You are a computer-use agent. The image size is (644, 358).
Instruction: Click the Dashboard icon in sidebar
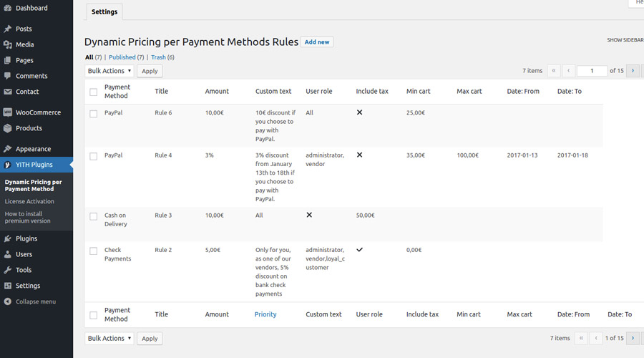pyautogui.click(x=7, y=8)
